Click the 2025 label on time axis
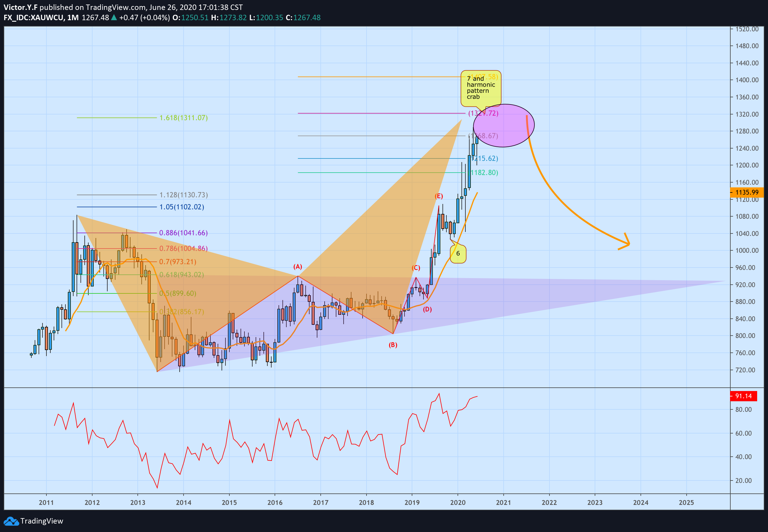768x532 pixels. coord(686,503)
